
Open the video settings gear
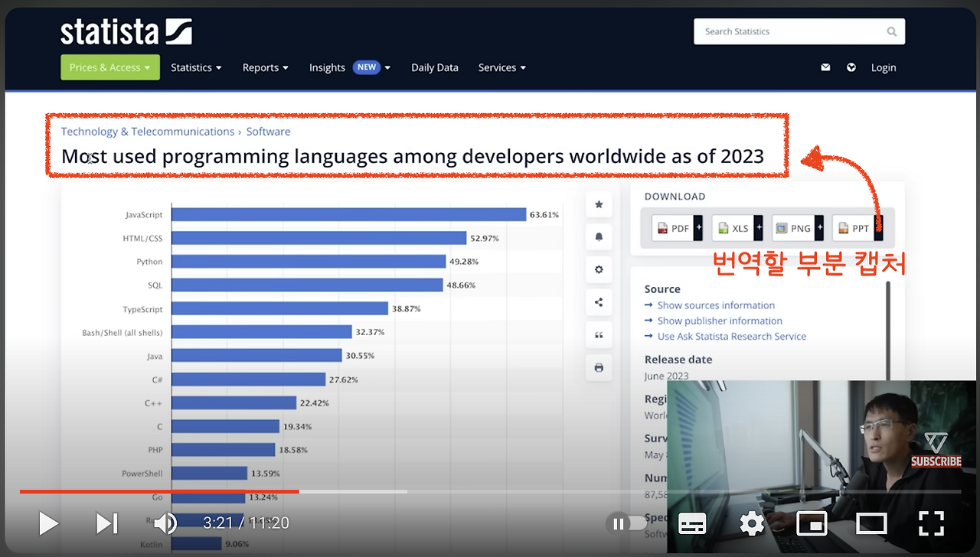752,523
